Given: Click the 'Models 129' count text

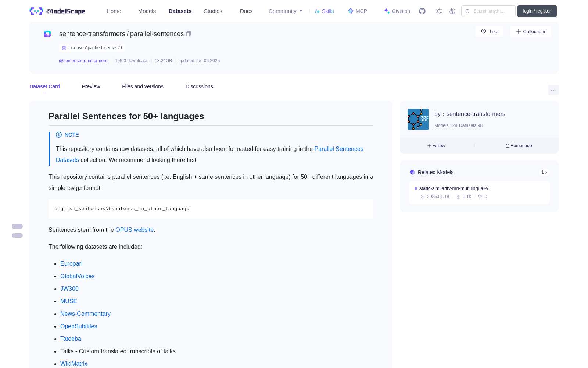Looking at the screenshot, I should [x=446, y=125].
